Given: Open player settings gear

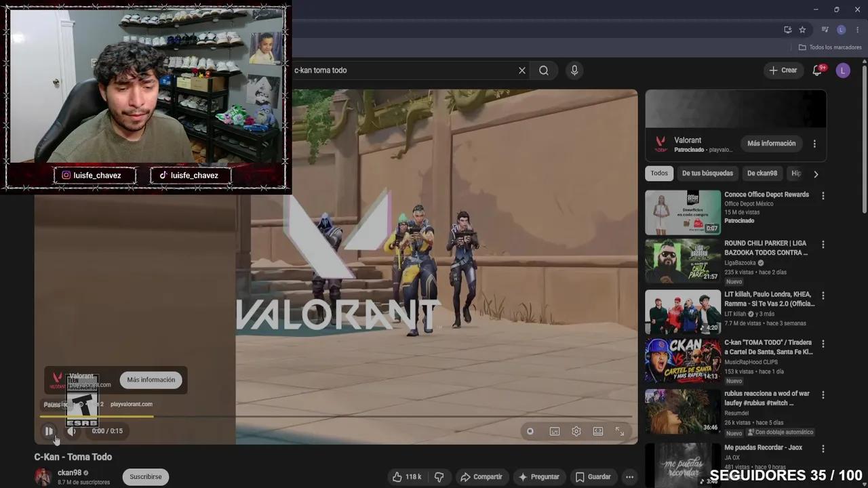Looking at the screenshot, I should 576,431.
